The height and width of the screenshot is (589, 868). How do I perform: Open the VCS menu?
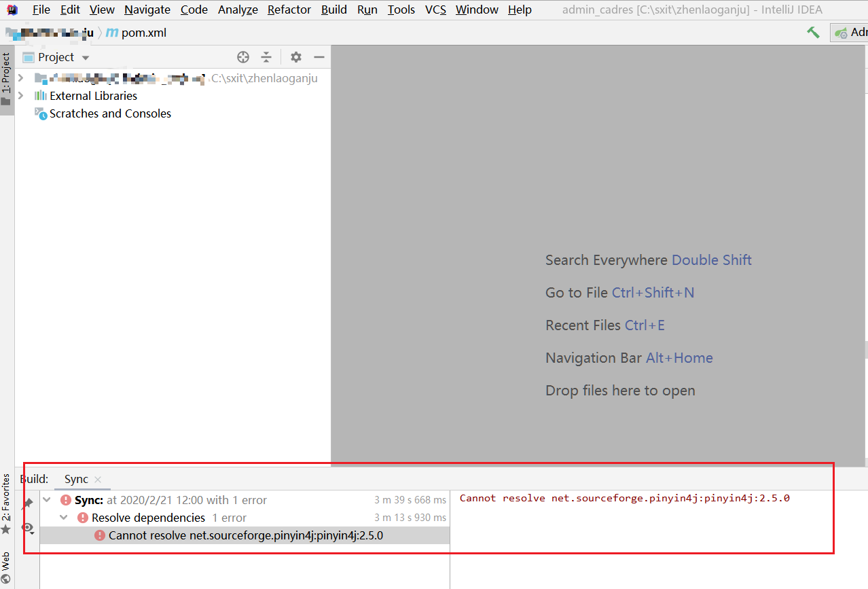435,10
